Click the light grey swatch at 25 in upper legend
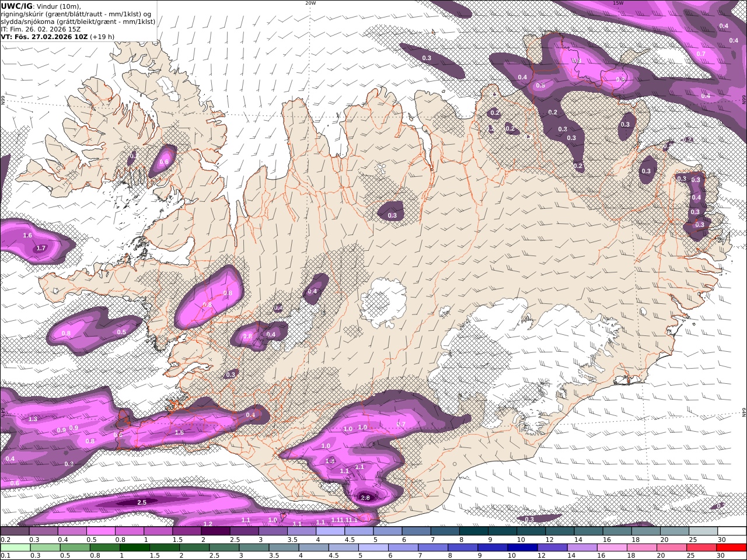 click(703, 531)
